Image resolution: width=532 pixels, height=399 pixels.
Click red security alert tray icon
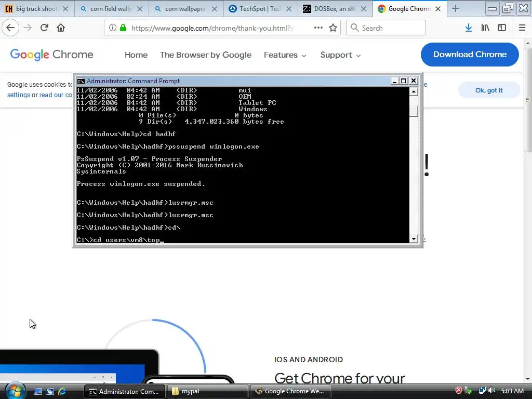coord(458,391)
